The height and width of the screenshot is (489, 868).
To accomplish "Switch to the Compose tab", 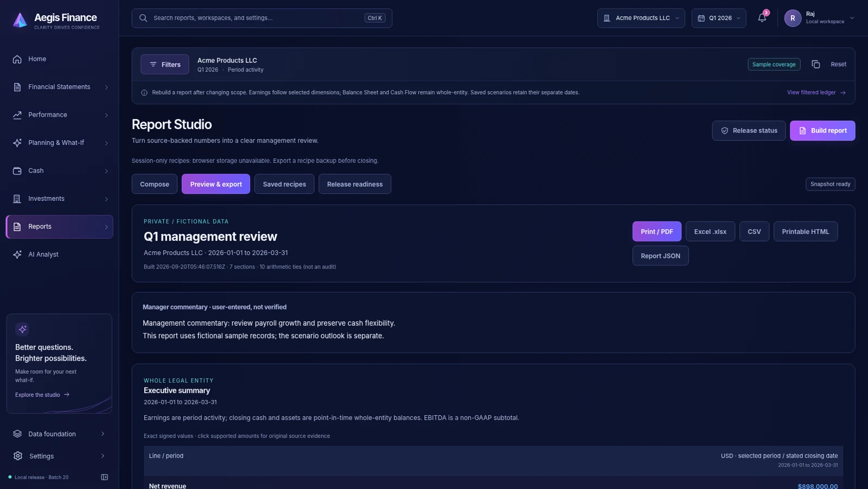I will (x=155, y=184).
